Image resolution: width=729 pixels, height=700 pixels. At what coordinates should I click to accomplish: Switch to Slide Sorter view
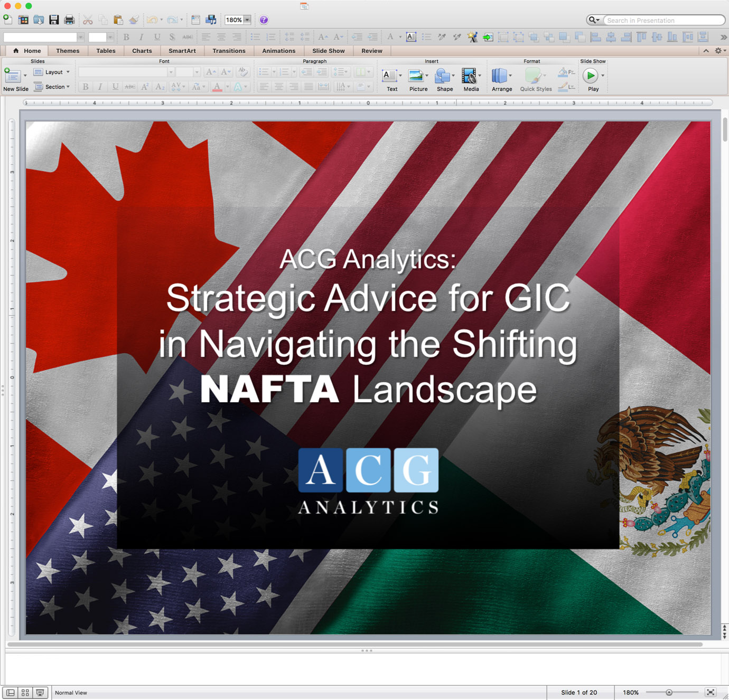(x=25, y=693)
